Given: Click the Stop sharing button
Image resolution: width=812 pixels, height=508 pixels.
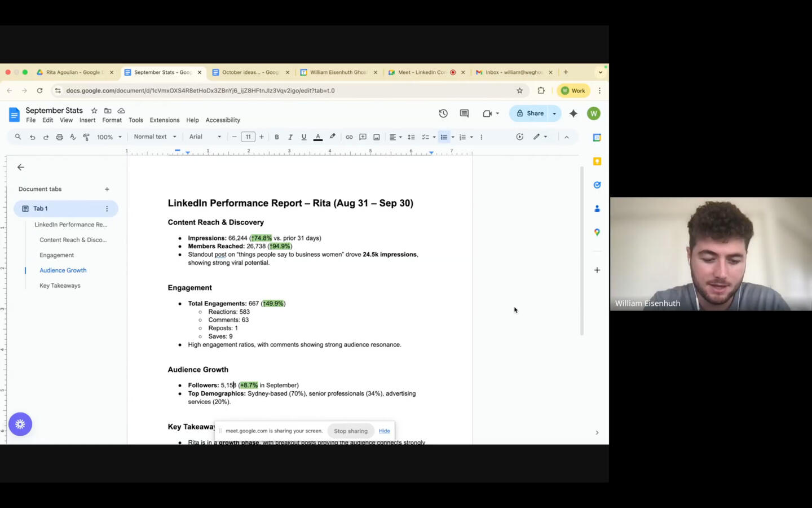Looking at the screenshot, I should tap(350, 431).
